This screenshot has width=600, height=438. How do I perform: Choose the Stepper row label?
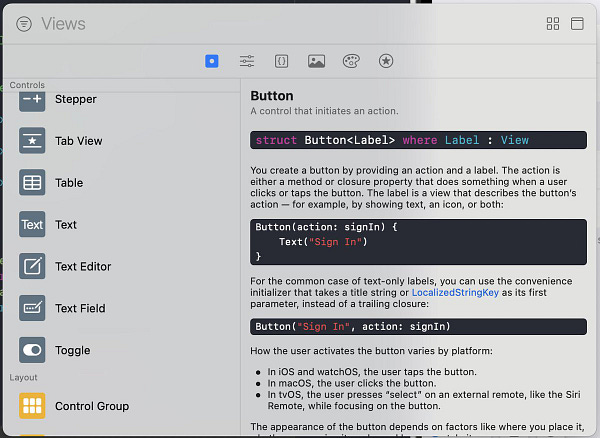76,99
